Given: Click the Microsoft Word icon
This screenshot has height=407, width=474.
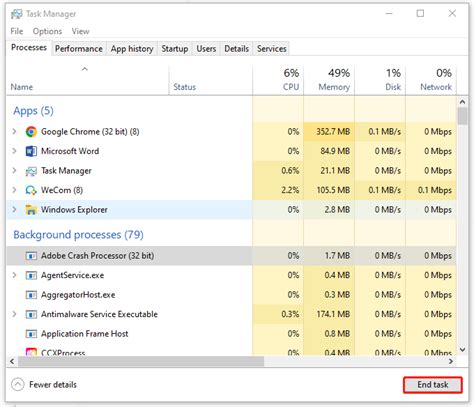Looking at the screenshot, I should [x=31, y=151].
